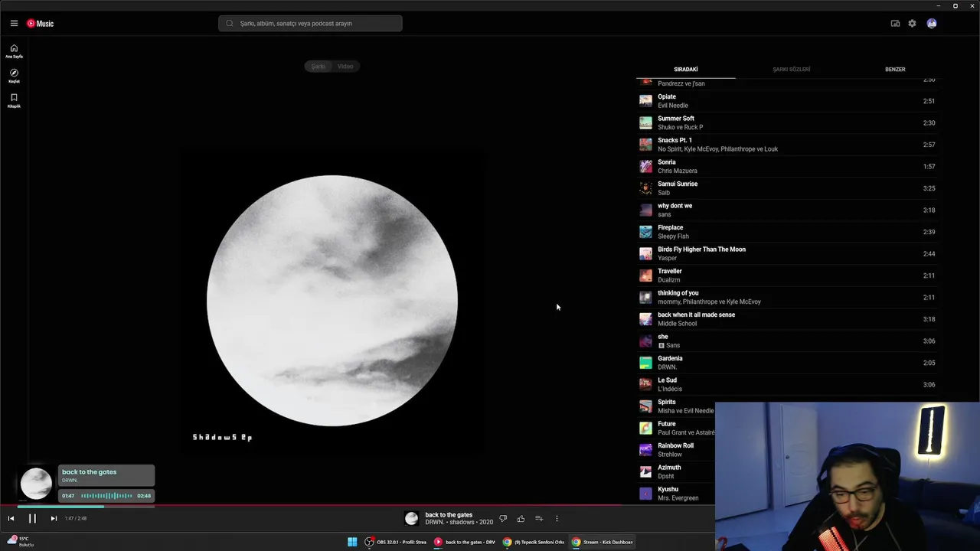Play Samui Sunrise by Saib

[x=789, y=188]
